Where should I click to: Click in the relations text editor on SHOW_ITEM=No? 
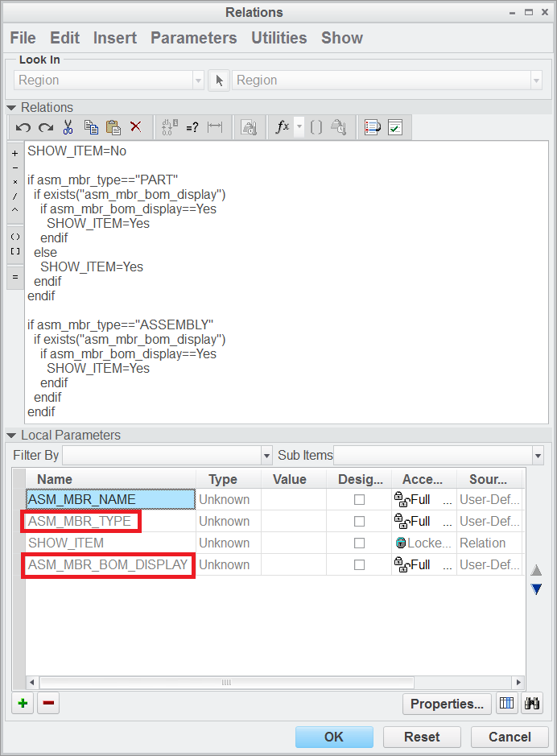[76, 151]
